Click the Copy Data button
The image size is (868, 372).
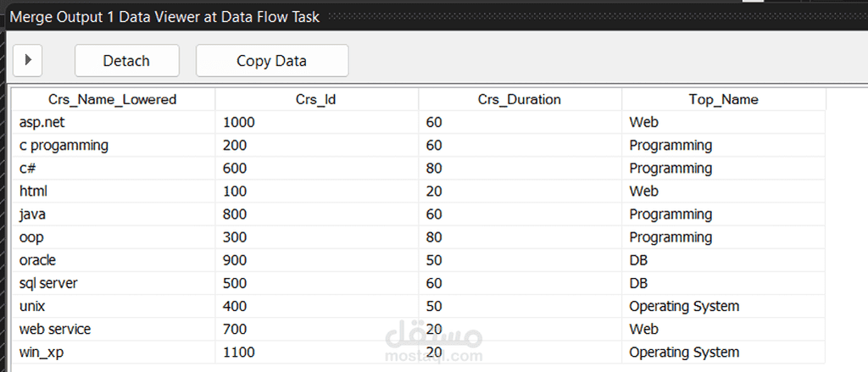pyautogui.click(x=272, y=60)
